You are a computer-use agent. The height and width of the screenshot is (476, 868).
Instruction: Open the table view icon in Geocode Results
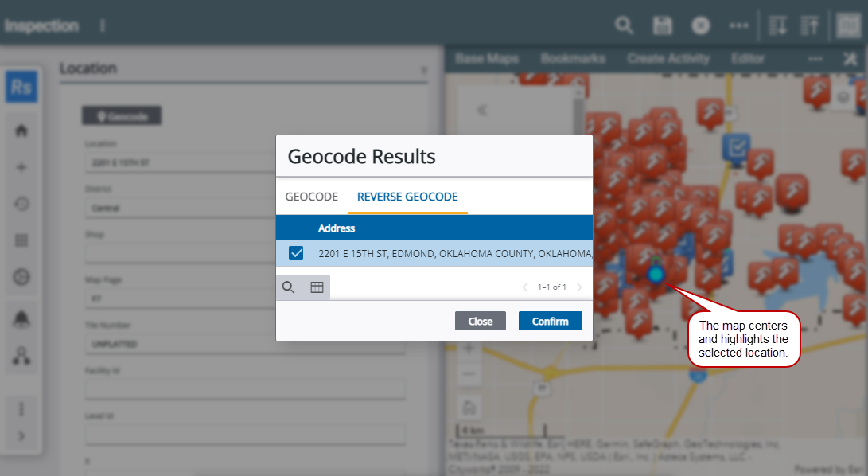point(317,287)
